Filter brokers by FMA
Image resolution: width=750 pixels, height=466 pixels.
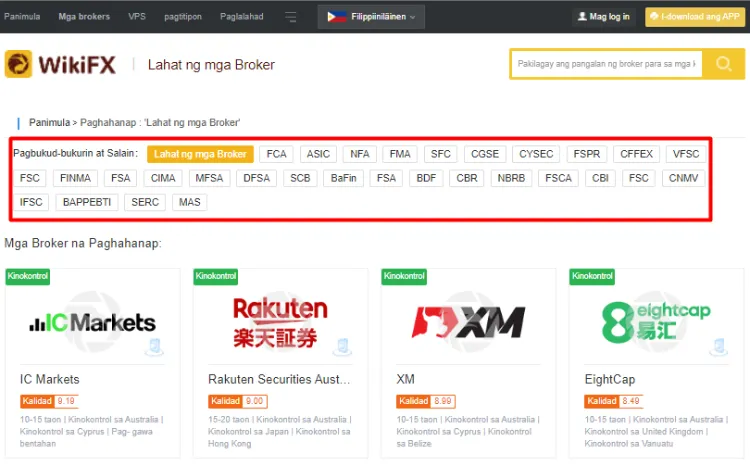[400, 154]
